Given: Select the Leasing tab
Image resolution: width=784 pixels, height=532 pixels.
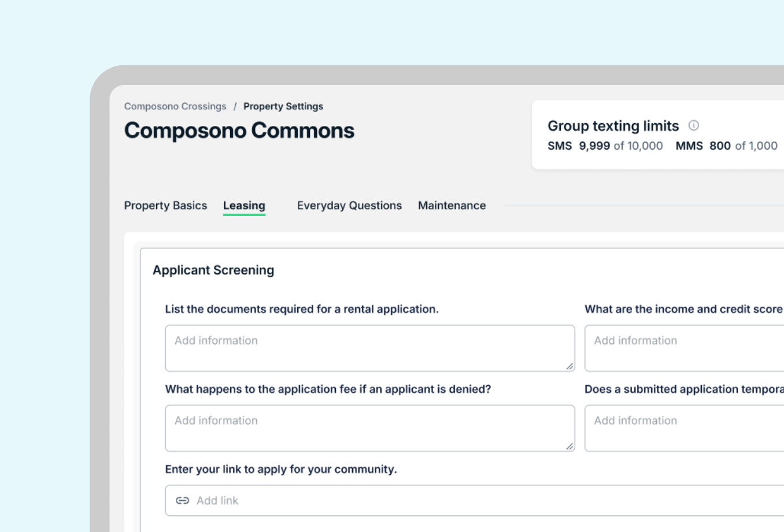Looking at the screenshot, I should [244, 206].
